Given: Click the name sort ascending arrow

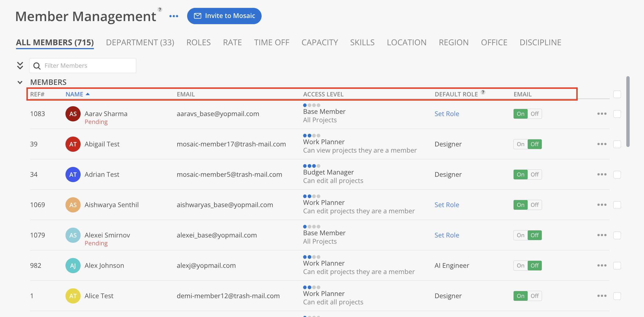Looking at the screenshot, I should (88, 94).
